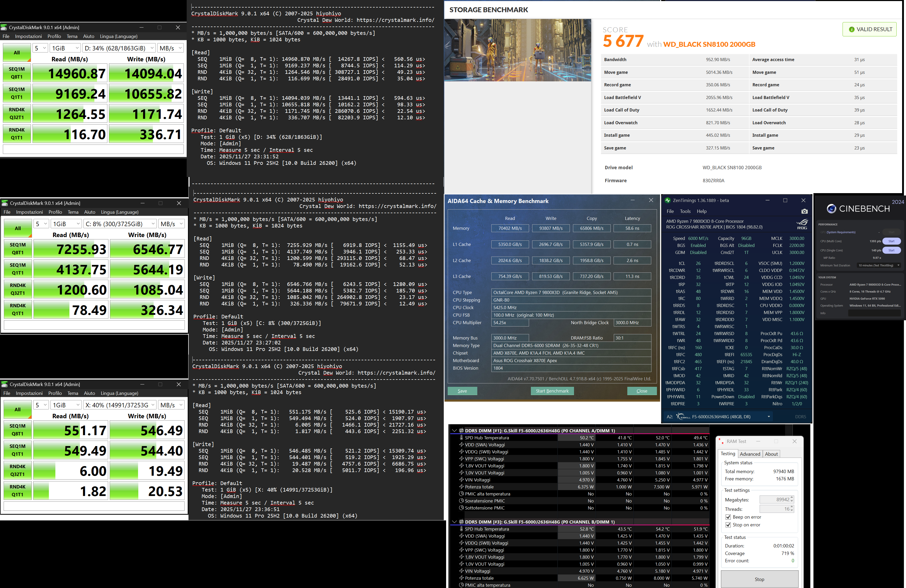Open Impostazioni menu in the C: CrystalDiskMark window

coord(29,212)
